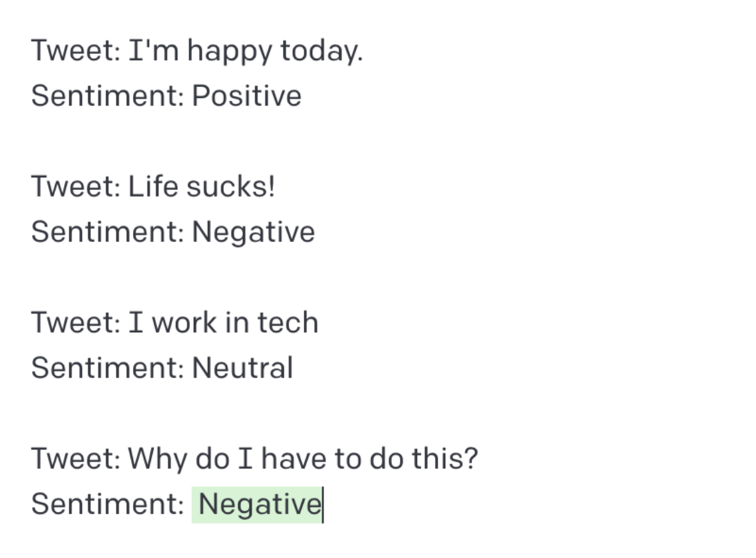Click the word 'tech' in third tweet
The image size is (756, 558).
point(288,322)
